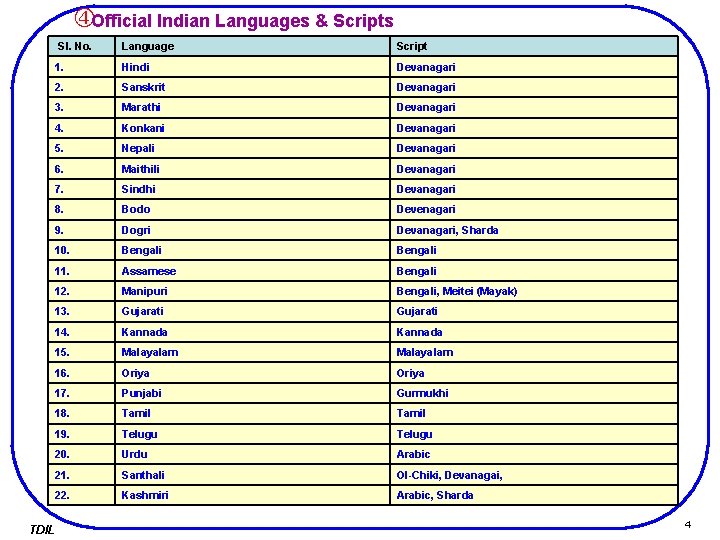Click the "Oriya" language cell
Screen dimensions: 720x540
coord(252,373)
